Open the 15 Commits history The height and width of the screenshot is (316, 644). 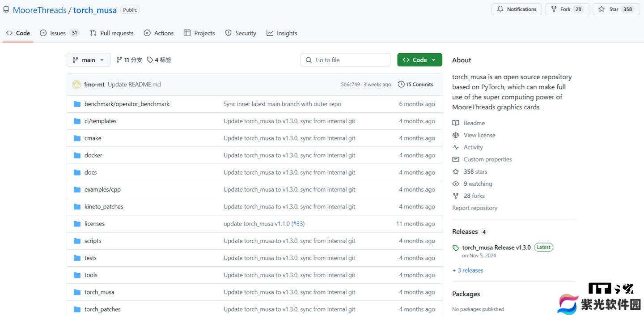tap(415, 84)
